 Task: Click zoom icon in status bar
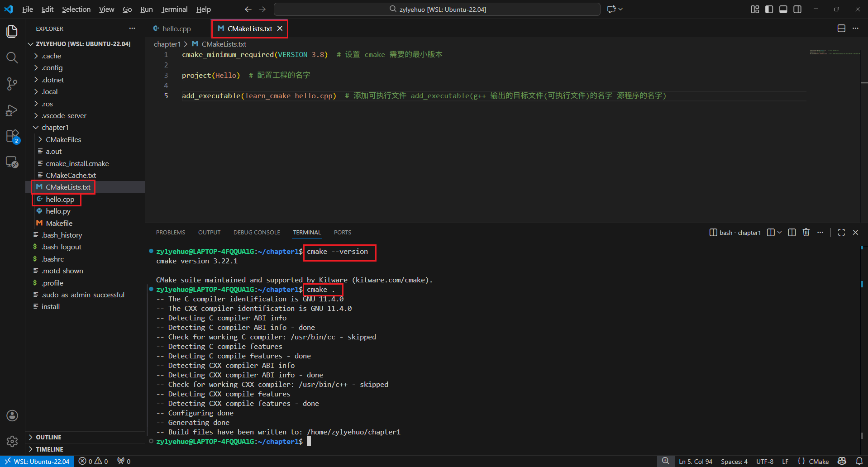click(665, 461)
